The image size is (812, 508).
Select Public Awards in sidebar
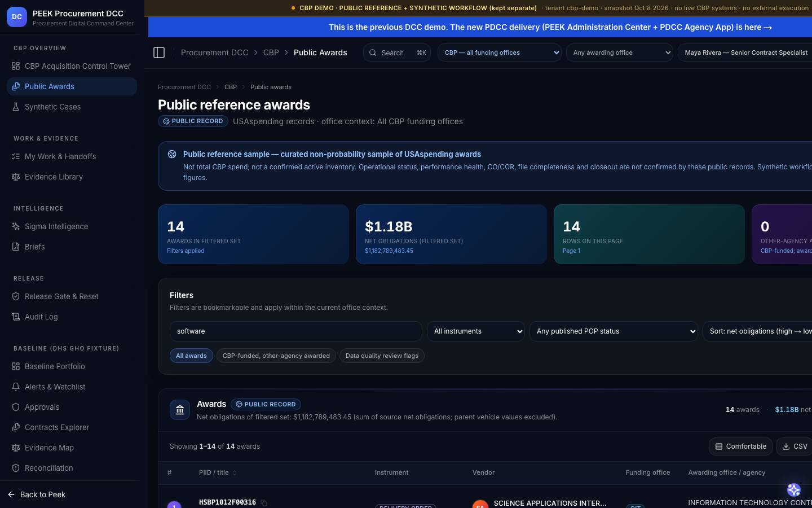[72, 86]
